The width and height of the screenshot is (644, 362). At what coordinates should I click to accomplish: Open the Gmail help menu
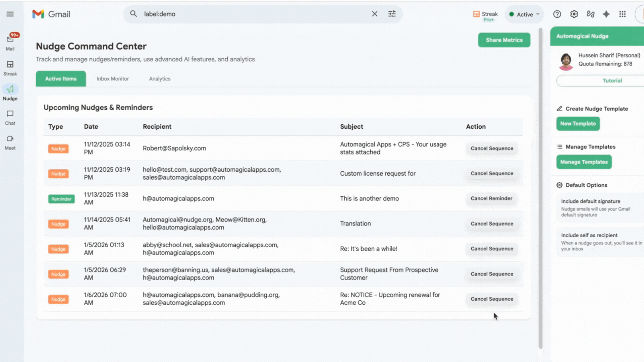click(557, 14)
